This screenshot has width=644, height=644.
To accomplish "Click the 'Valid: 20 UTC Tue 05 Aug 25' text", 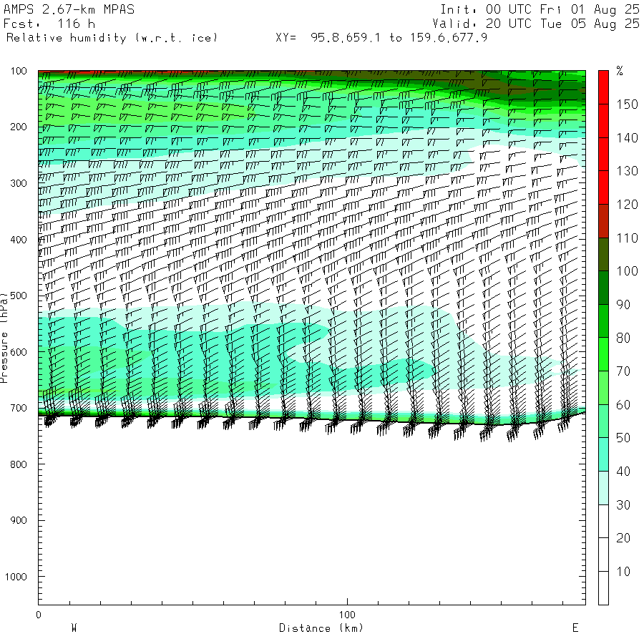I will tap(536, 24).
